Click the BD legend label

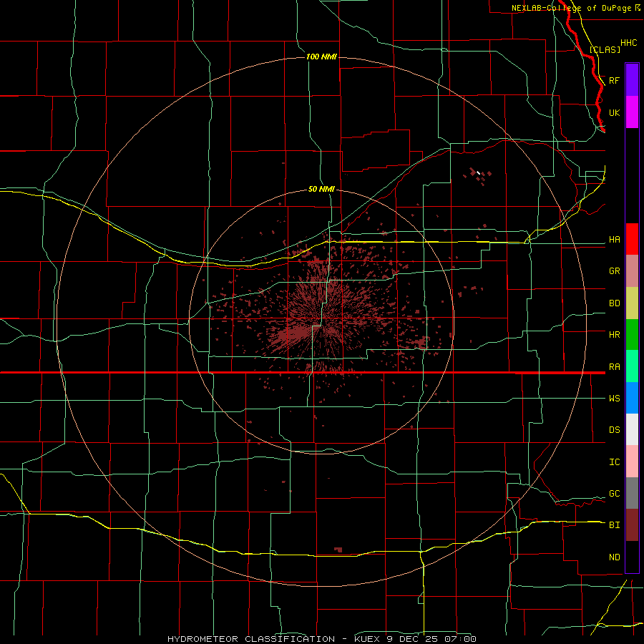(614, 303)
